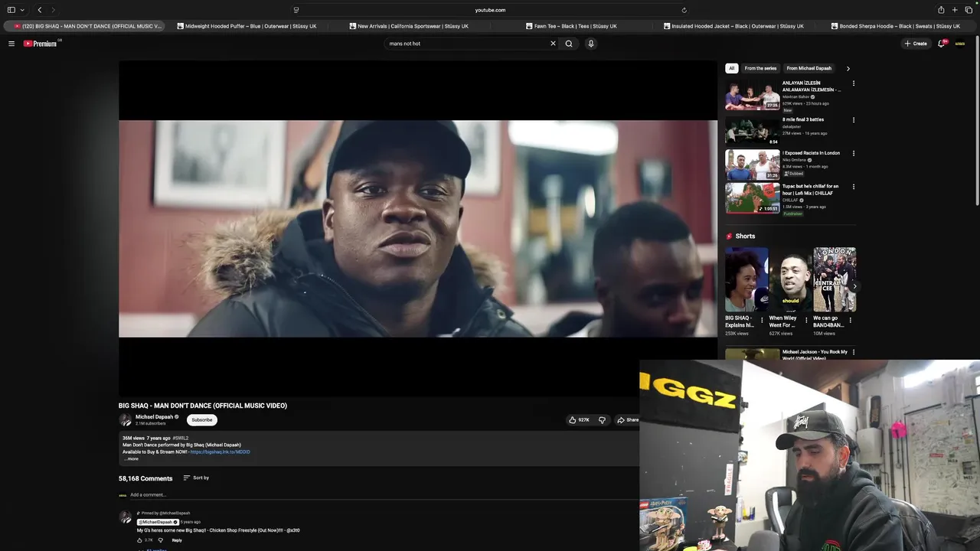Select the BIG SHAQ YouTube browser tab
This screenshot has height=551, width=980.
[84, 26]
